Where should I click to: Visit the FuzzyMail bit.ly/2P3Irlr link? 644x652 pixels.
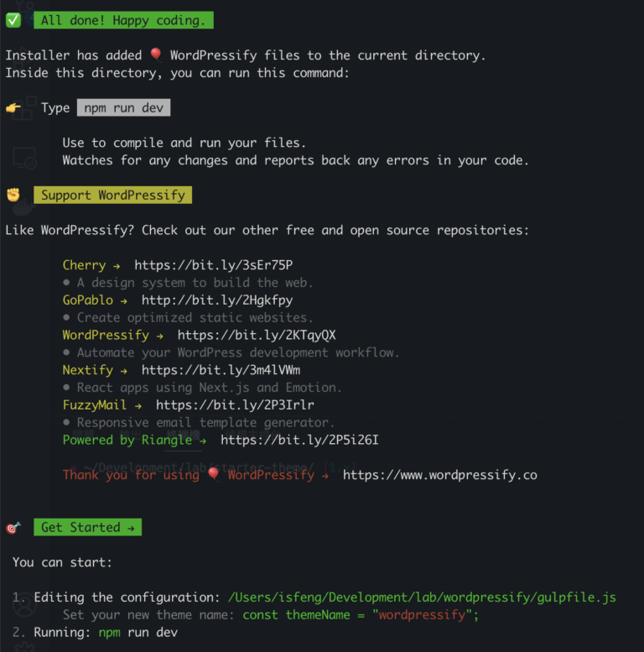tap(235, 405)
